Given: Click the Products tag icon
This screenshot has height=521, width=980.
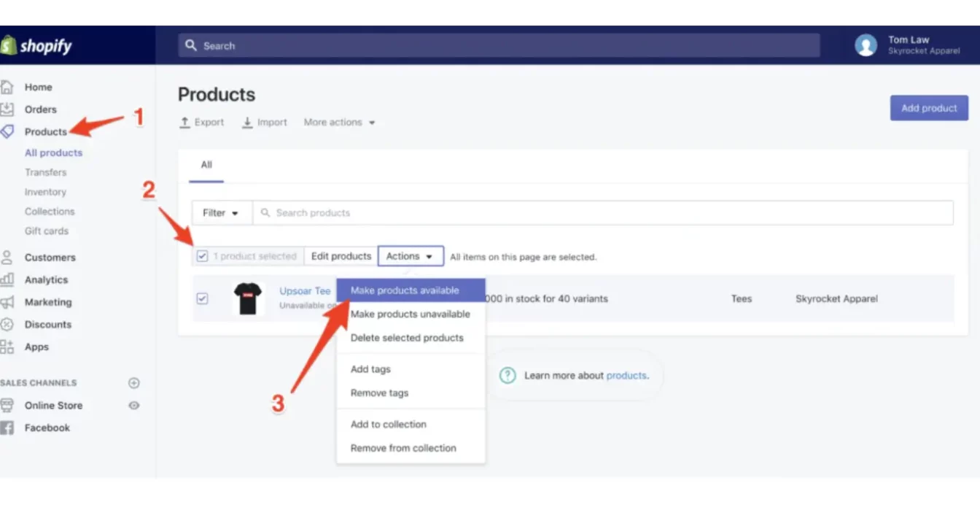Looking at the screenshot, I should tap(7, 132).
